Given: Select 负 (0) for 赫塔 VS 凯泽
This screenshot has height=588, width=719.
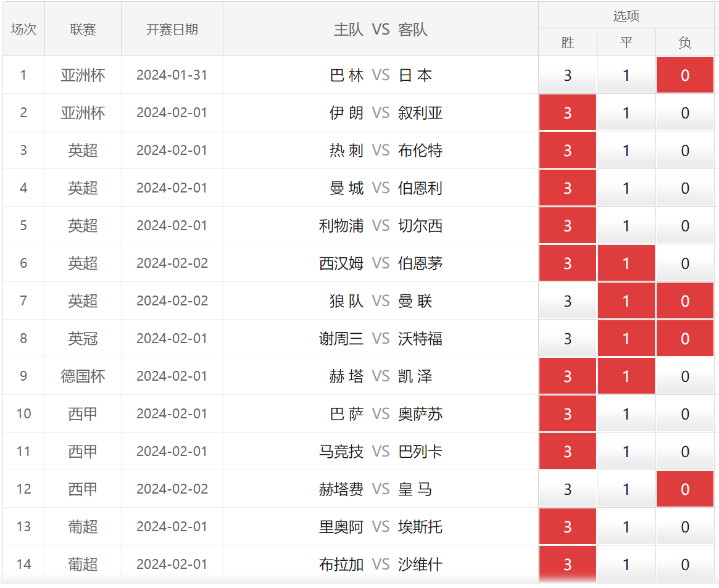Looking at the screenshot, I should (x=685, y=376).
